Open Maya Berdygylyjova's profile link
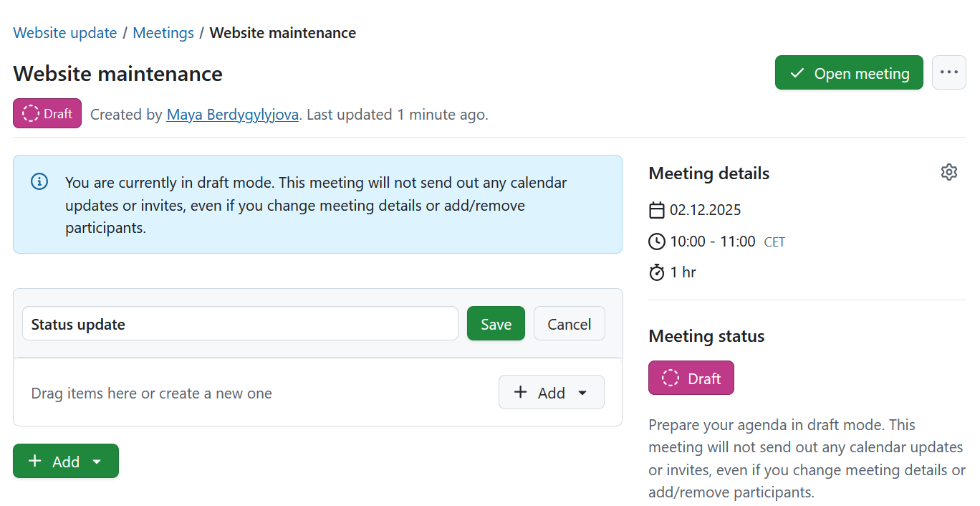Viewport: 980px width, 506px height. pos(232,114)
